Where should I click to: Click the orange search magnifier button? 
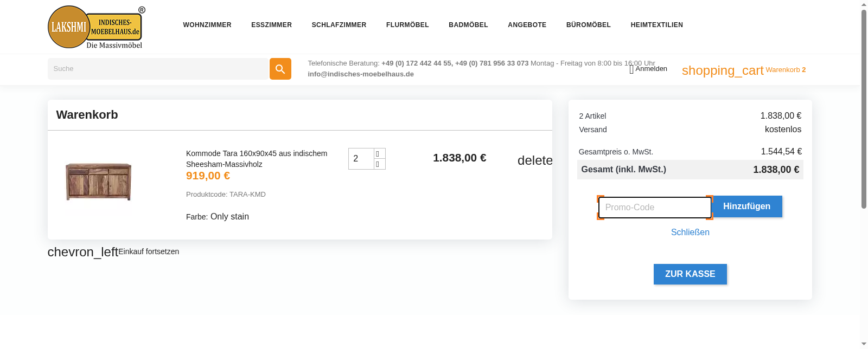[280, 69]
